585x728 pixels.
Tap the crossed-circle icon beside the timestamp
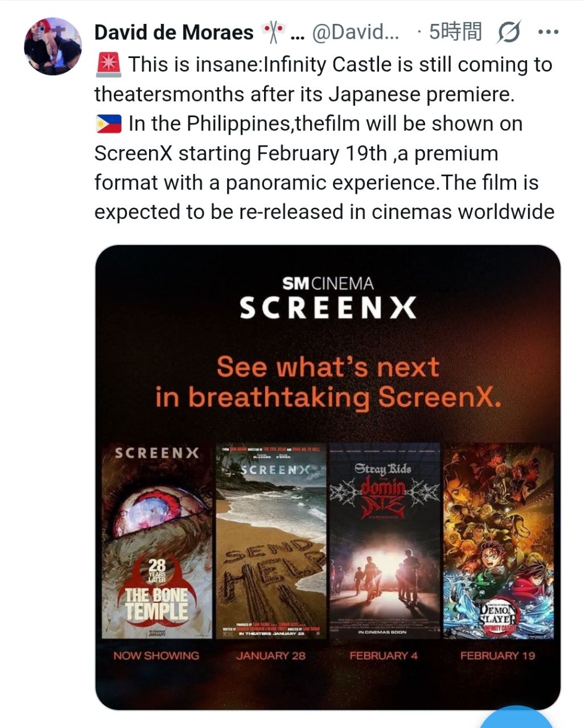[x=508, y=32]
